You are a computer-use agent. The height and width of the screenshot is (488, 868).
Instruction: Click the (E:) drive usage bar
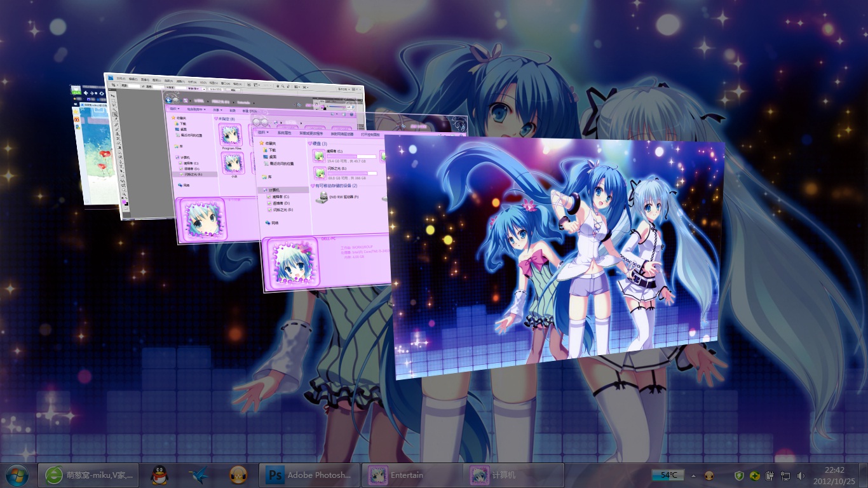[353, 173]
